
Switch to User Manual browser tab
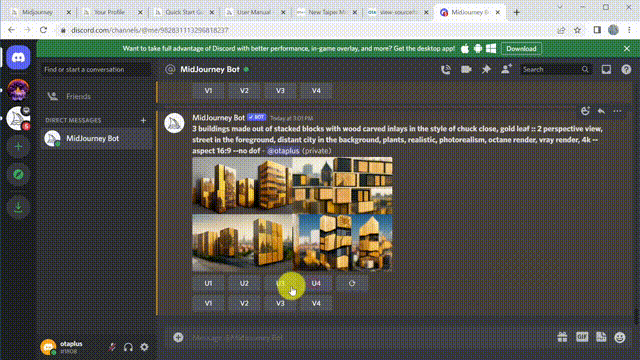256,12
